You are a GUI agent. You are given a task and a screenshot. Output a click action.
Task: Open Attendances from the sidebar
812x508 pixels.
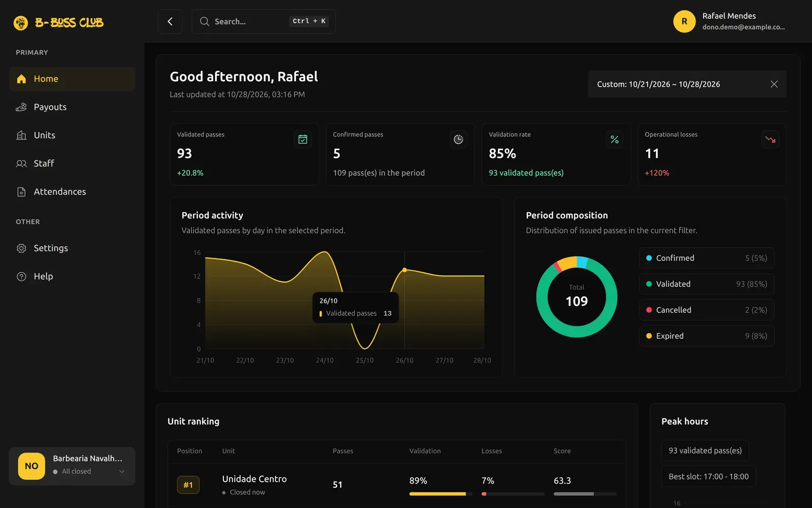tap(72, 192)
